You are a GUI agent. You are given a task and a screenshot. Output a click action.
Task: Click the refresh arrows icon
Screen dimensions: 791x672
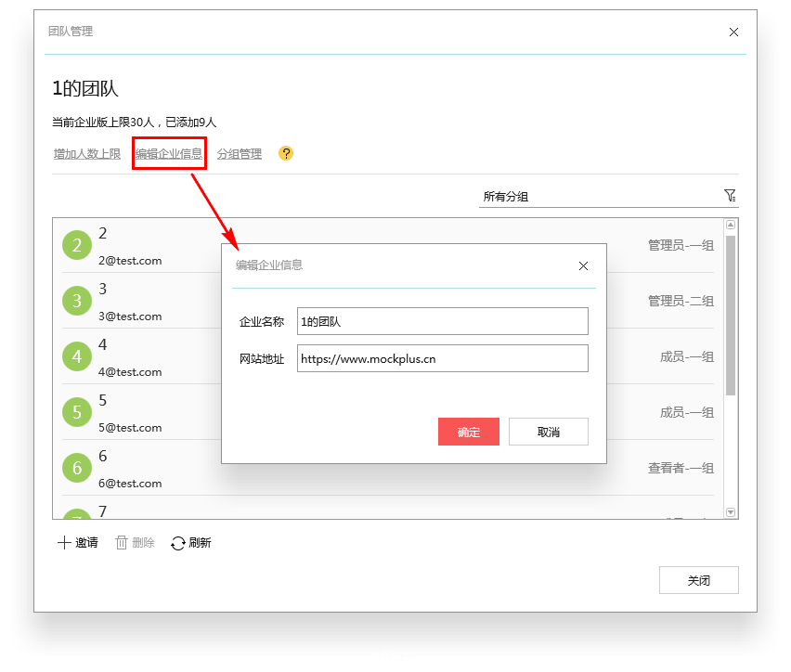tap(178, 543)
